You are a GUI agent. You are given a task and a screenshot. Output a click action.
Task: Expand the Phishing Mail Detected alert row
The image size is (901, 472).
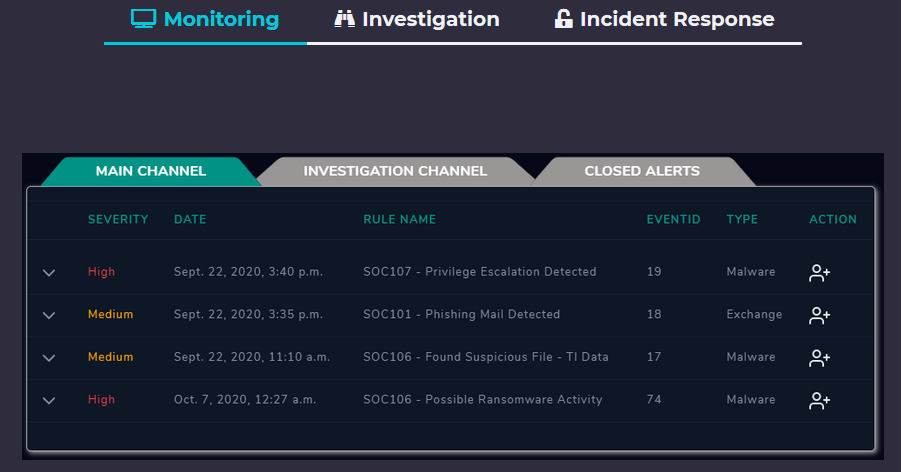[49, 315]
